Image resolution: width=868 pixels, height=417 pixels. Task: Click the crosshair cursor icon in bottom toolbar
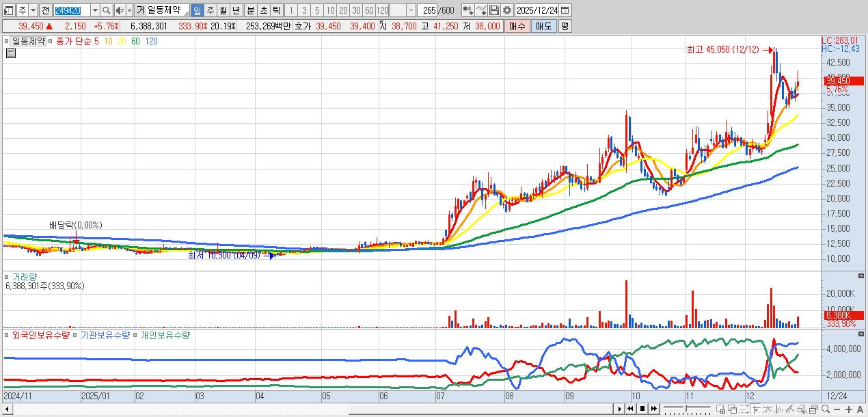pyautogui.click(x=756, y=409)
